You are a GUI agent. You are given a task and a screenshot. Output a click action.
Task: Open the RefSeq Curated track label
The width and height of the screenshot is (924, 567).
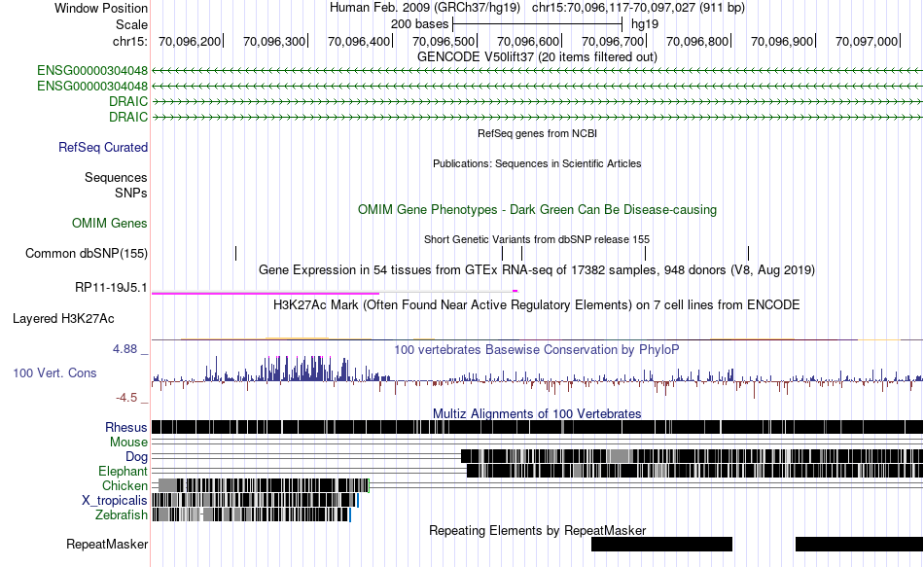pyautogui.click(x=102, y=148)
